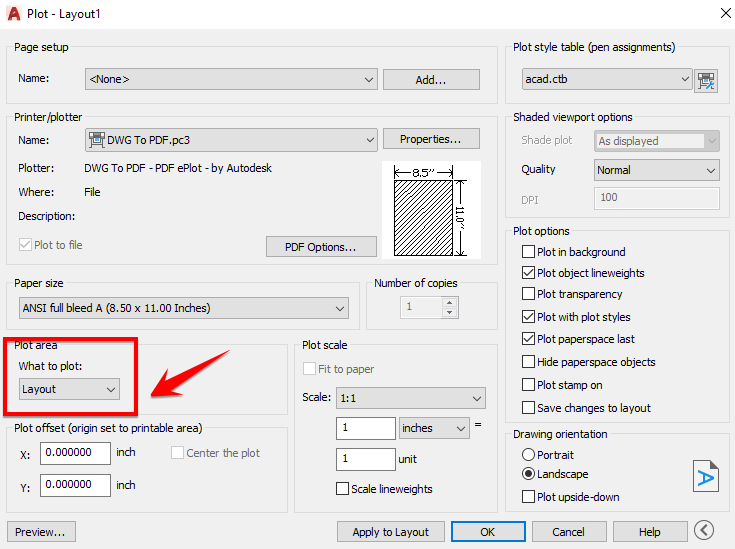Toggle Center the plot checkbox
Viewport: 735px width, 549px height.
pos(177,453)
